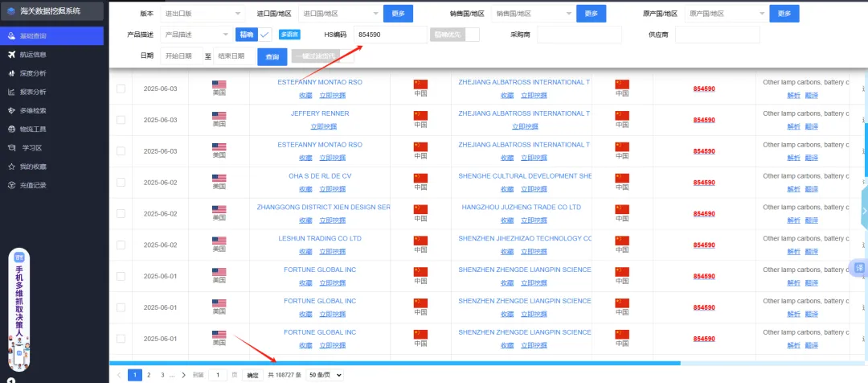This screenshot has width=868, height=383.
Task: Tick checkbox for LESHUN TRADING CO row
Action: pyautogui.click(x=121, y=245)
